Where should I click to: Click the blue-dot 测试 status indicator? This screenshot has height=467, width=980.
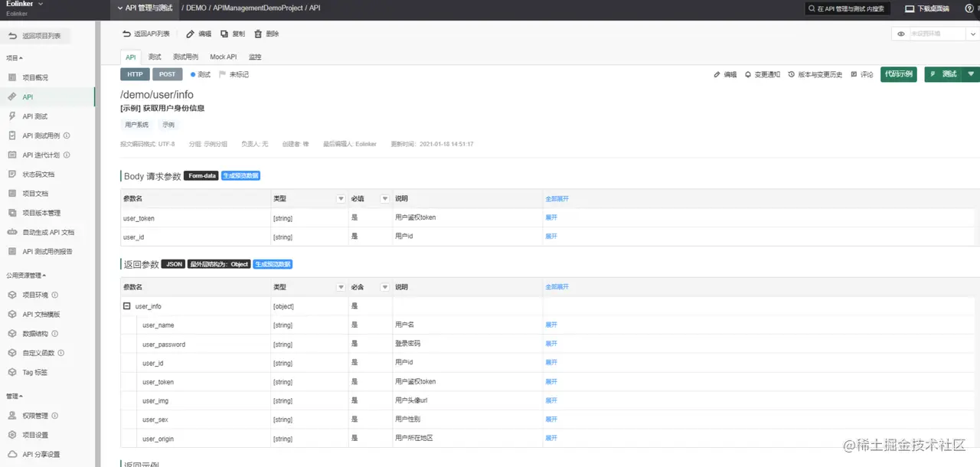pos(201,74)
